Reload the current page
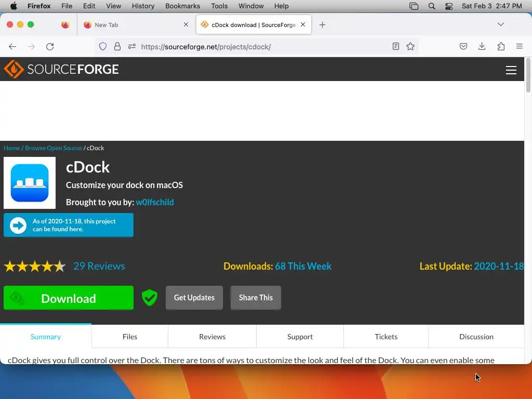Viewport: 532px width, 399px height. pyautogui.click(x=50, y=46)
